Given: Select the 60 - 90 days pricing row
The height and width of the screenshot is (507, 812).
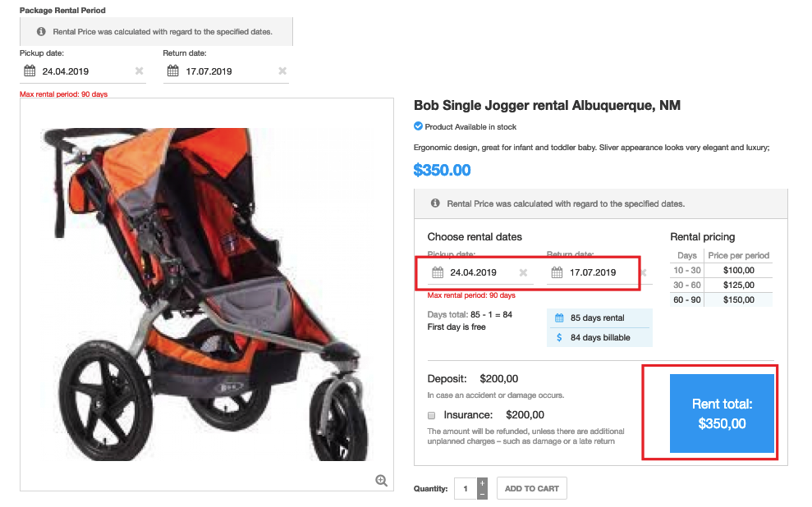Looking at the screenshot, I should pos(722,299).
